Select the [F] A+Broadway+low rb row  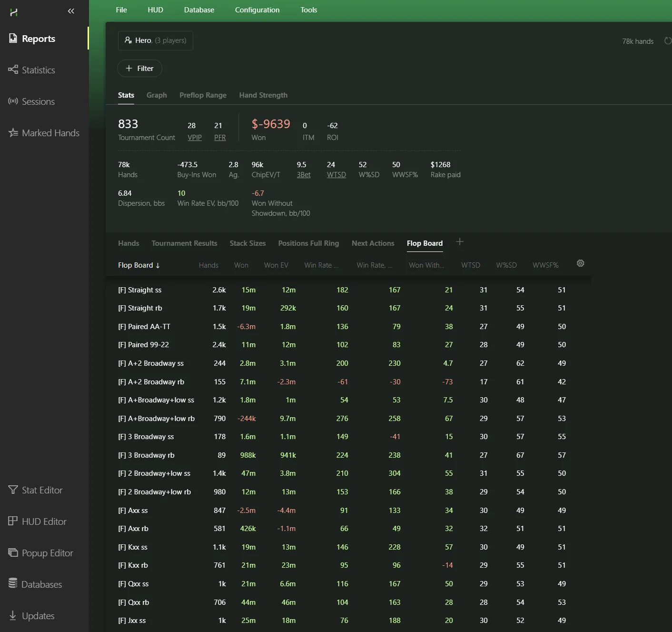click(348, 419)
